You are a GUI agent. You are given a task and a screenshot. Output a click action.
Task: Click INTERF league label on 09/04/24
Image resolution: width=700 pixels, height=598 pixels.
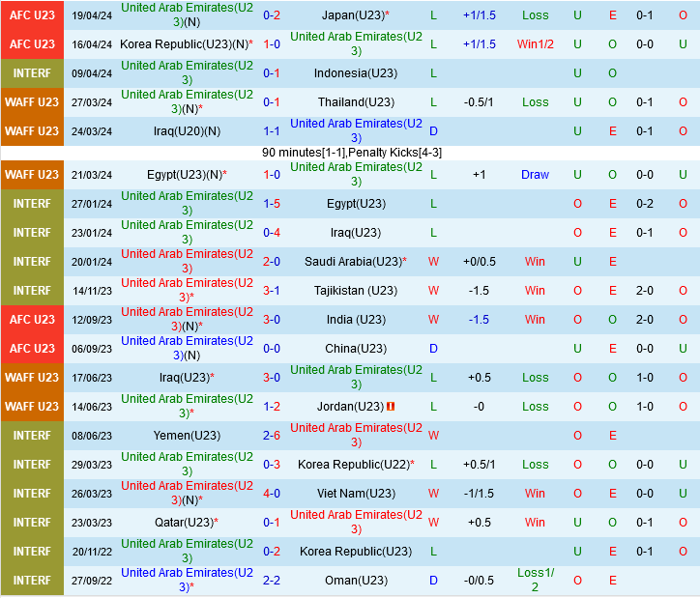[32, 73]
